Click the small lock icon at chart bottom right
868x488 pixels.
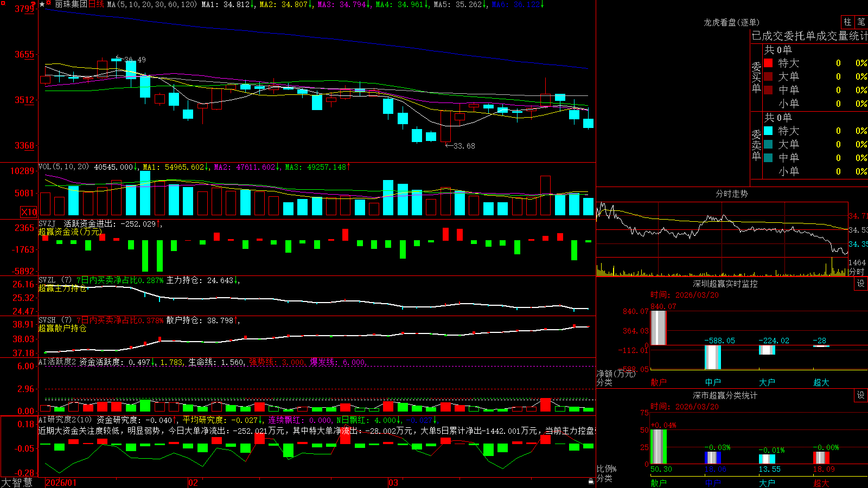click(591, 481)
